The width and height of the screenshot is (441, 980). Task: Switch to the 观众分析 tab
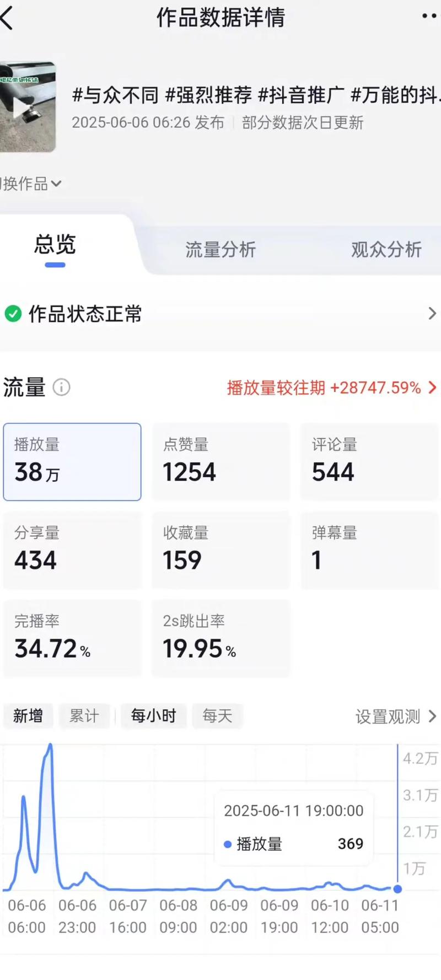(385, 250)
